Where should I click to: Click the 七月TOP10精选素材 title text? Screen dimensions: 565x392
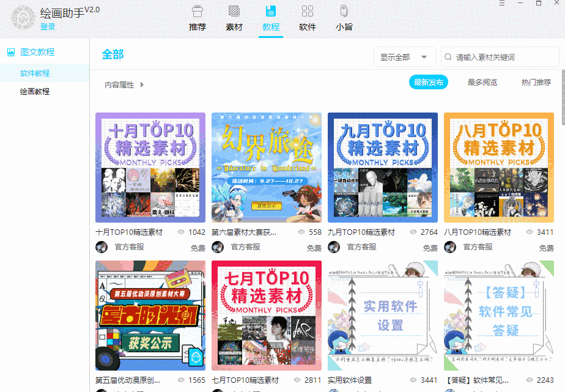[x=245, y=380]
